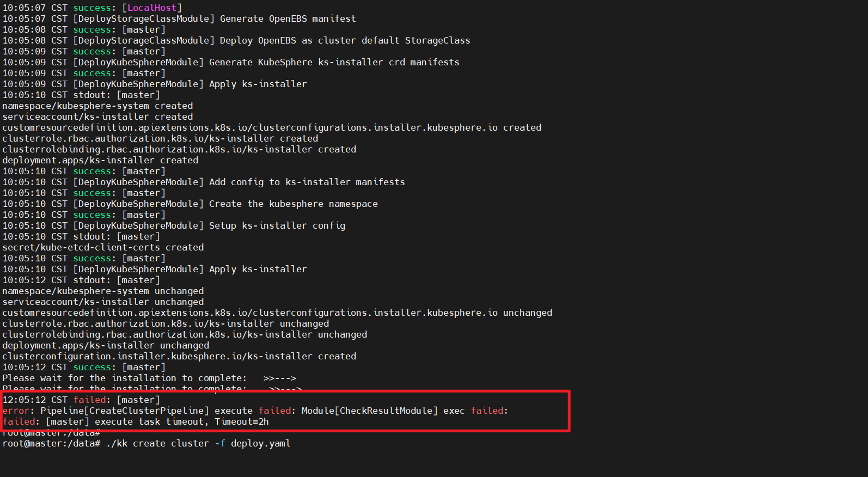The image size is (868, 477).
Task: Click the 'Generate OpenEBS manifest' log line
Action: click(x=179, y=19)
